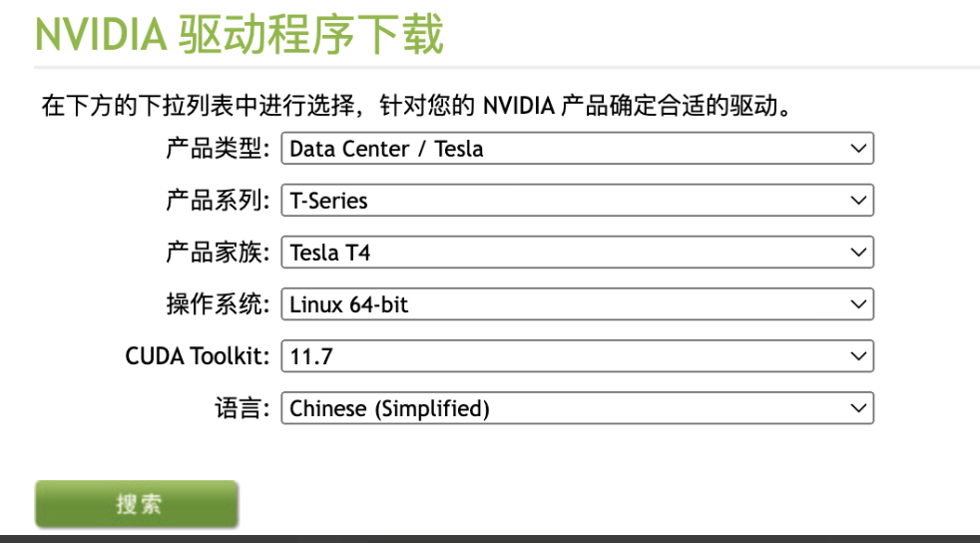Click the chevron arrow on the 语言 selector
Screen dimensions: 980x543
pyautogui.click(x=857, y=408)
